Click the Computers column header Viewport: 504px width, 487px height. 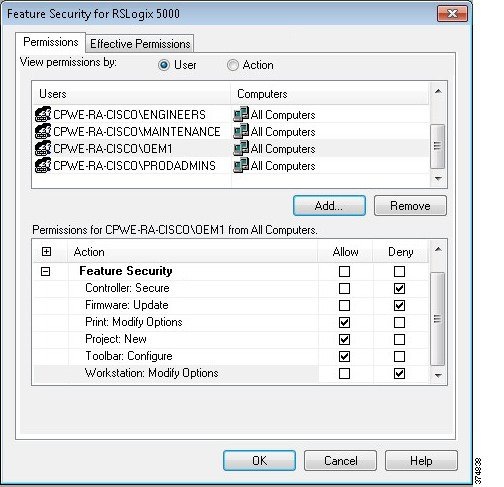pyautogui.click(x=330, y=94)
